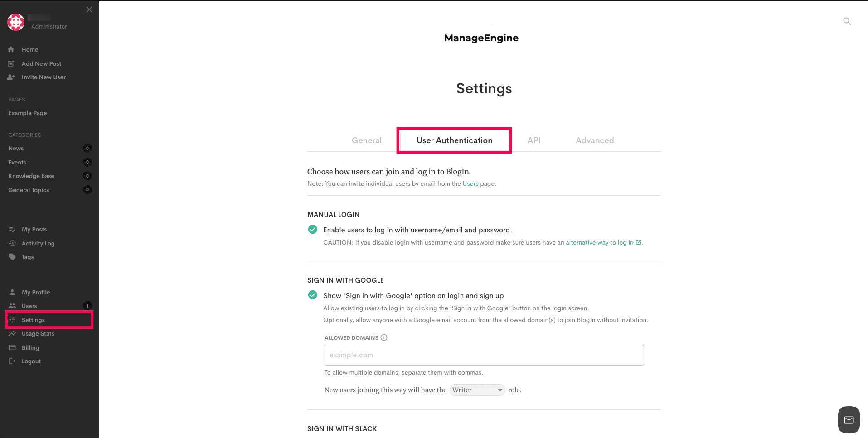Open the Advanced settings tab
This screenshot has height=438, width=868.
tap(595, 140)
